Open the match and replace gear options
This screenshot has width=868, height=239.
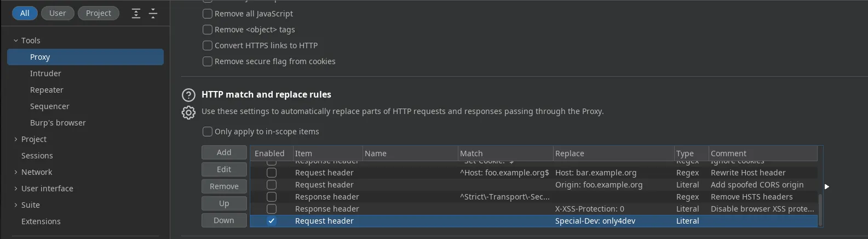point(188,112)
